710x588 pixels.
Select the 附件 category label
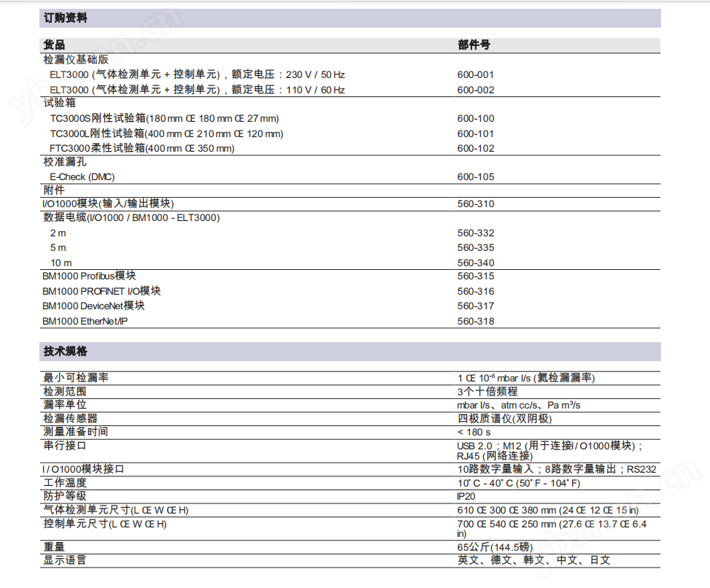click(x=54, y=190)
